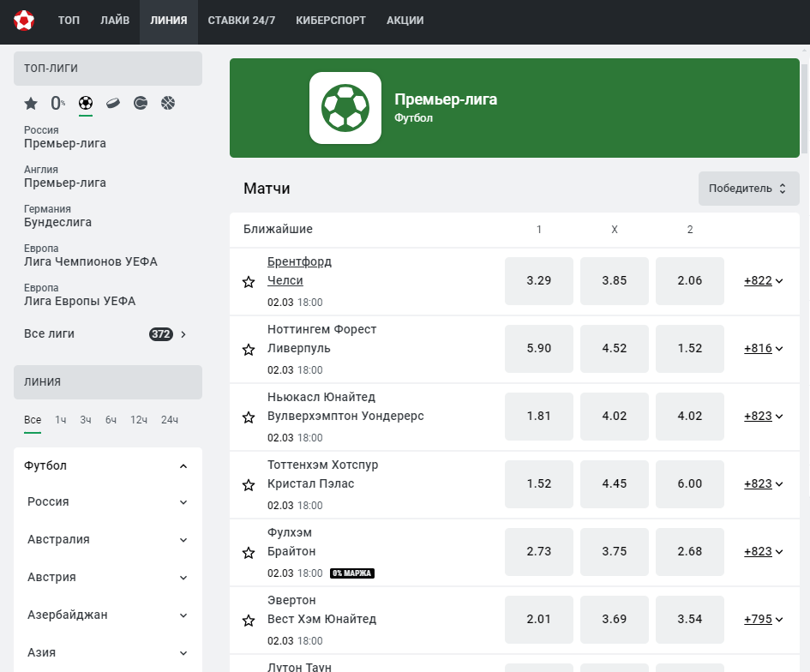Bet 2.01 on Эвертон win
The height and width of the screenshot is (672, 810).
(x=539, y=619)
